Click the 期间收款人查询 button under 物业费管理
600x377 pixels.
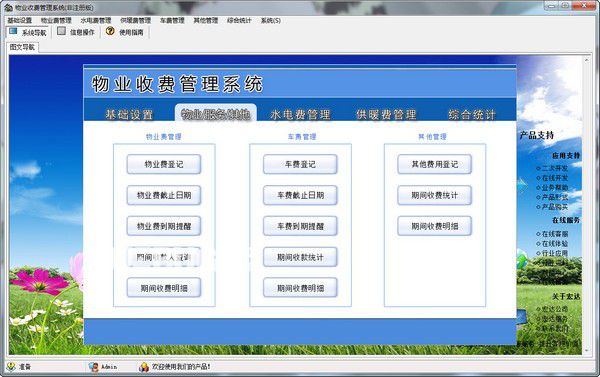164,257
